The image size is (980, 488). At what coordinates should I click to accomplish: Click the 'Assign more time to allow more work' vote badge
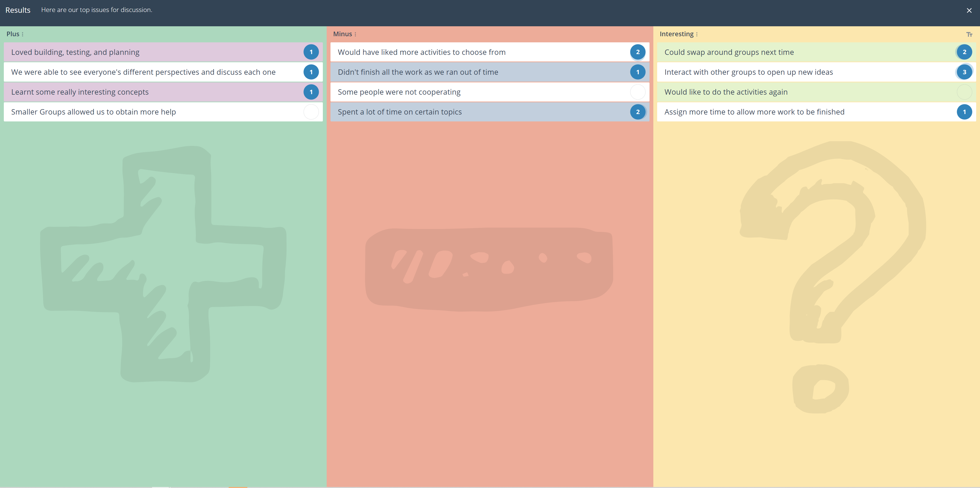click(964, 112)
